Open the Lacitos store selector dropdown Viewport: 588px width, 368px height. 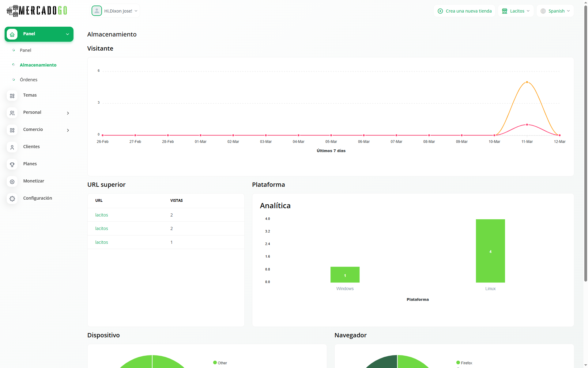pyautogui.click(x=516, y=11)
